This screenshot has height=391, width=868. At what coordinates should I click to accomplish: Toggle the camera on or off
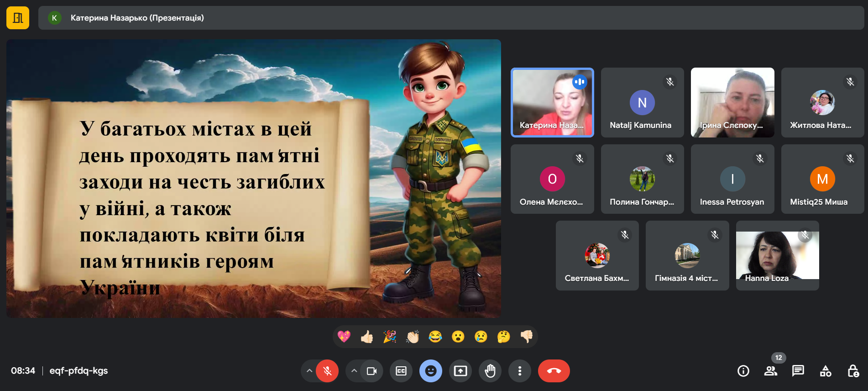click(x=371, y=371)
